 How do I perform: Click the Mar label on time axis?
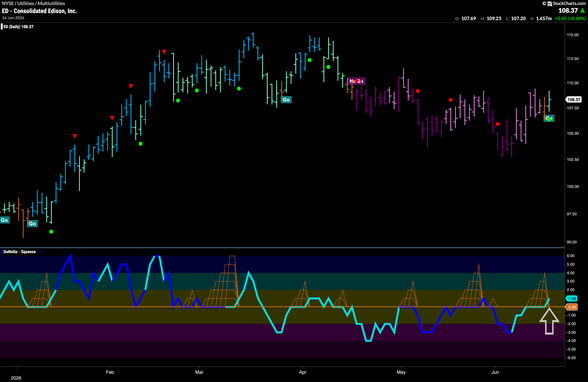(199, 372)
